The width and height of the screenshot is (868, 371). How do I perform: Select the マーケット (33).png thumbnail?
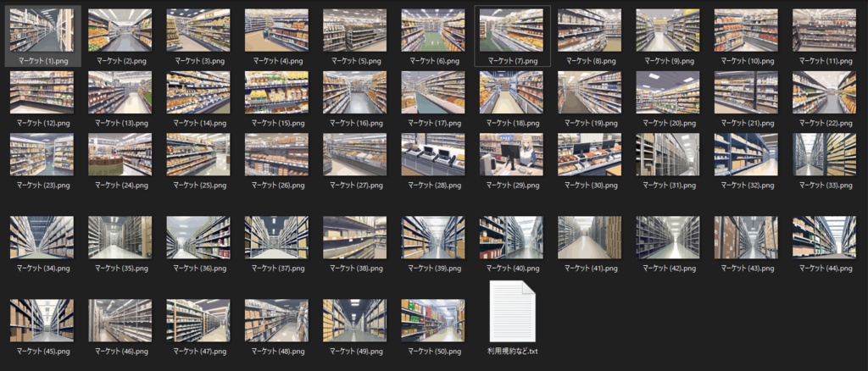(x=824, y=154)
